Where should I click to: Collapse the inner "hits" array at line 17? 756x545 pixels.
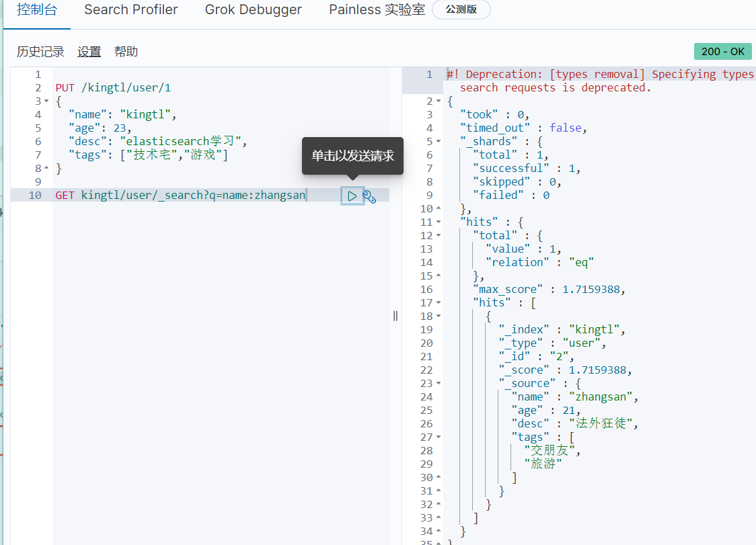click(439, 303)
